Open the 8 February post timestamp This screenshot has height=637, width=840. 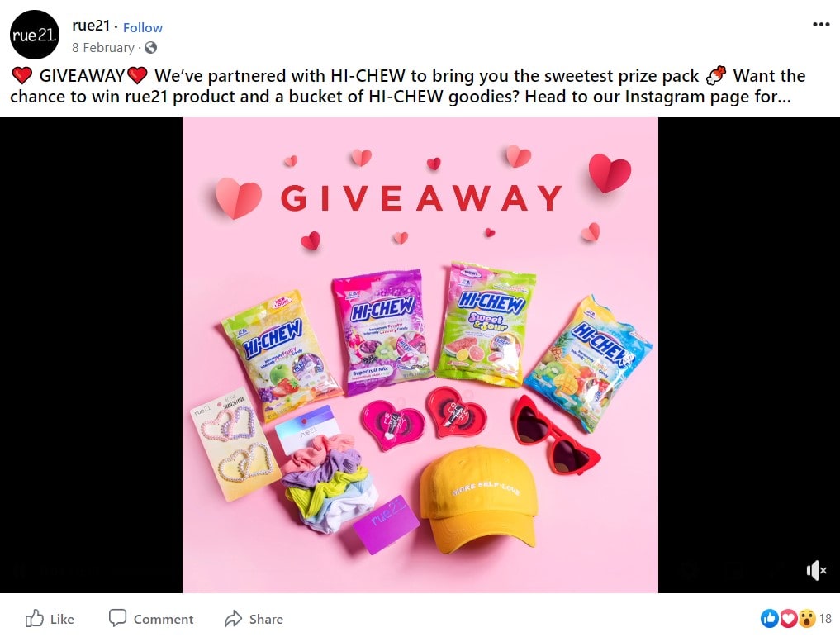103,48
